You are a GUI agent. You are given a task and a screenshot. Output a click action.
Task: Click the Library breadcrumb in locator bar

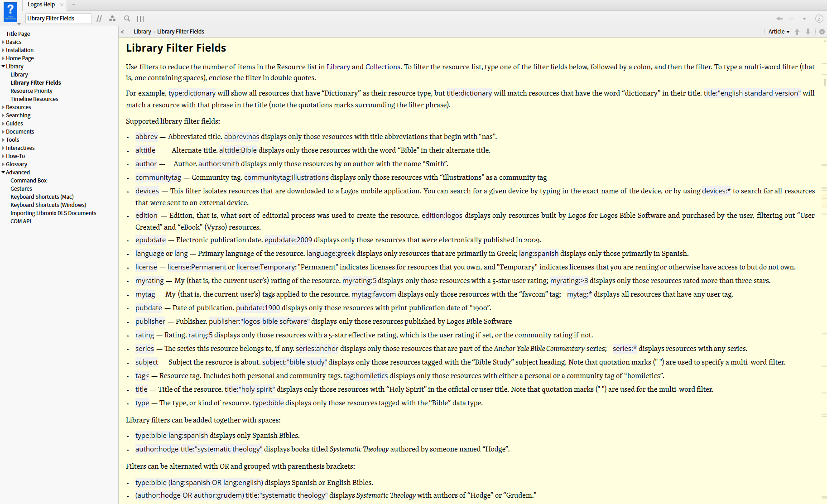coord(142,32)
